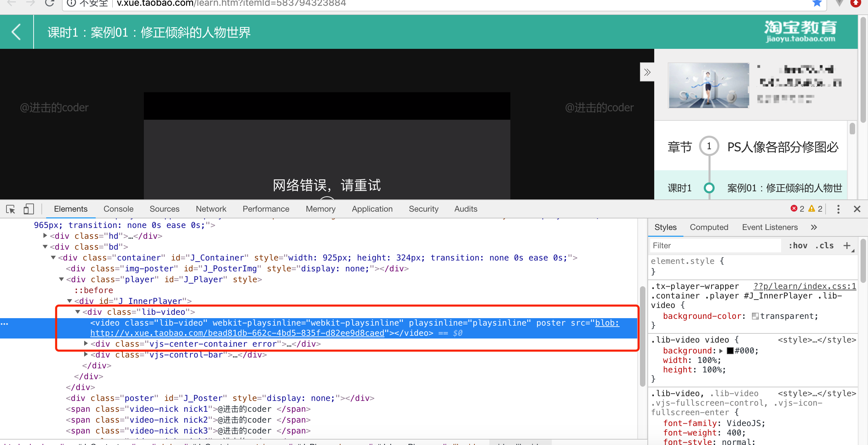Click the yellow warning count icon

coord(812,209)
